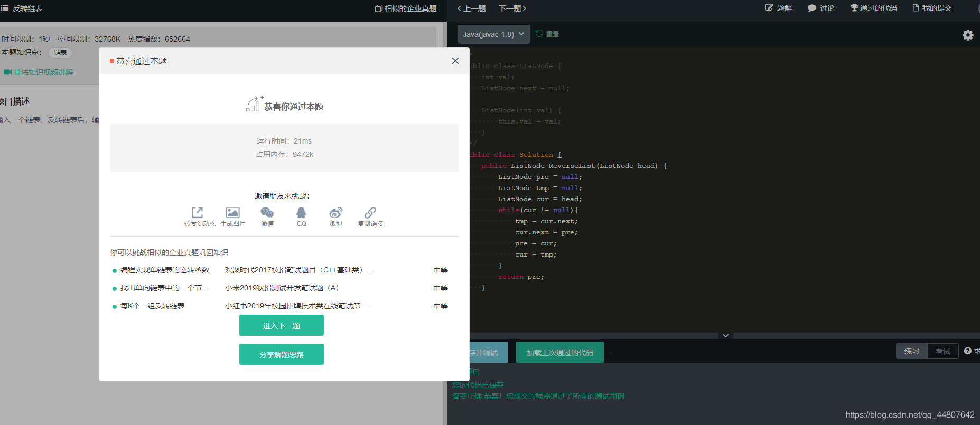
Task: Click the 生成图片 image icon
Action: point(232,212)
